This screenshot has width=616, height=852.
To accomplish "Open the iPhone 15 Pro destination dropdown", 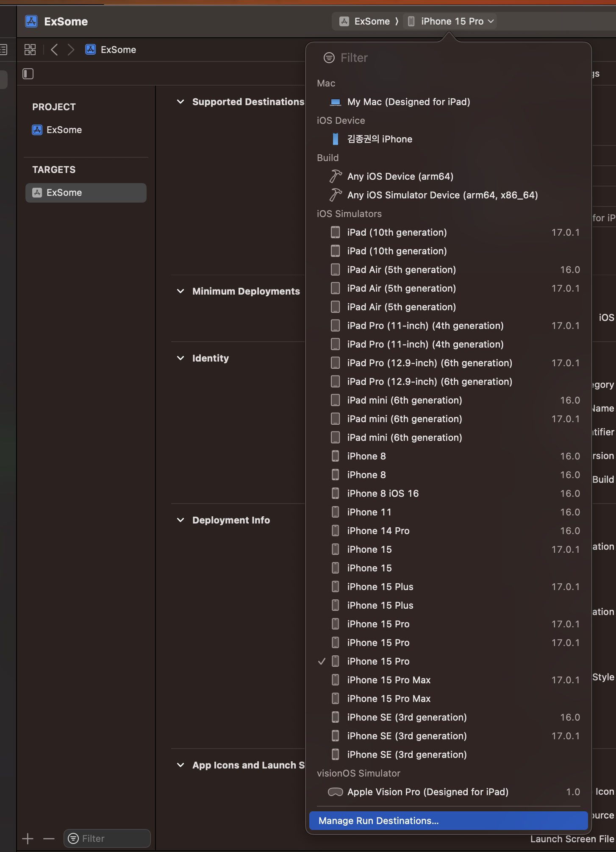I will point(451,21).
